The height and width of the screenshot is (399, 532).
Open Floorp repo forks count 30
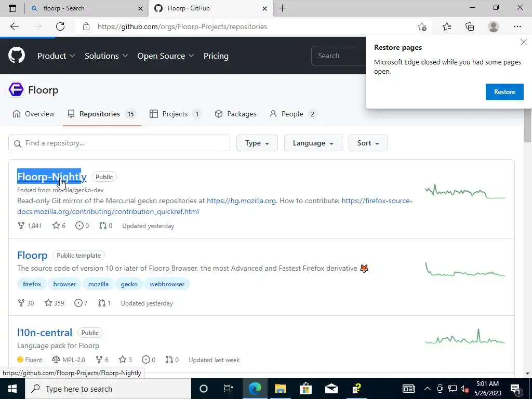coord(26,303)
